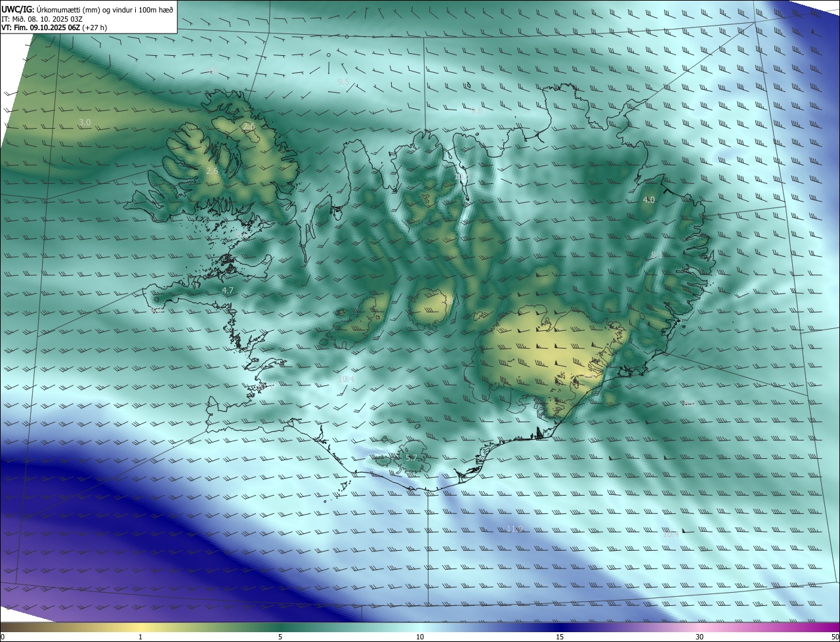The image size is (840, 642).
Task: Pick the yellow band of the color scale
Action: pyautogui.click(x=140, y=627)
